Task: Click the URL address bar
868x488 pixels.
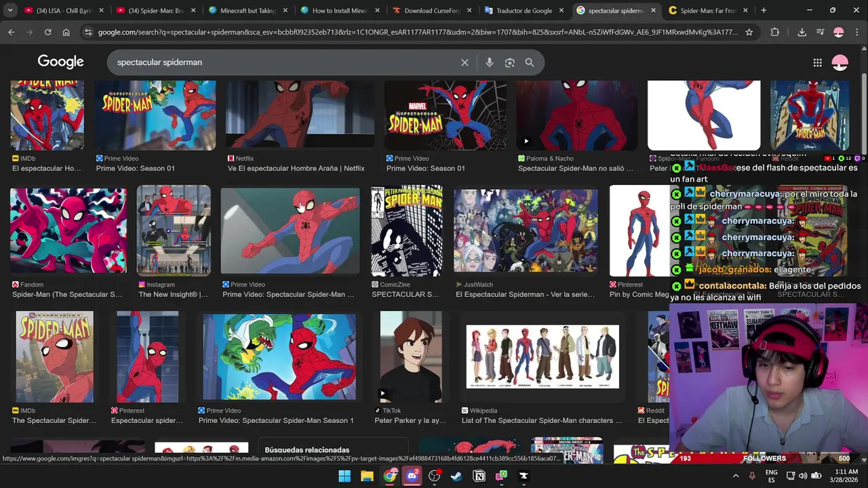Action: [x=417, y=32]
